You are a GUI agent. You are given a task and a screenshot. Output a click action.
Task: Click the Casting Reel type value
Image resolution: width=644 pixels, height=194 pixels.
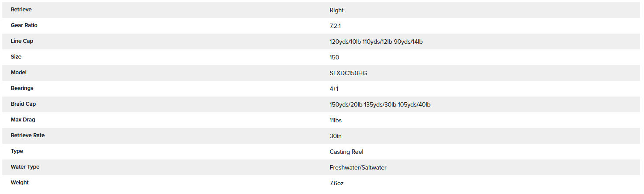[x=346, y=152]
